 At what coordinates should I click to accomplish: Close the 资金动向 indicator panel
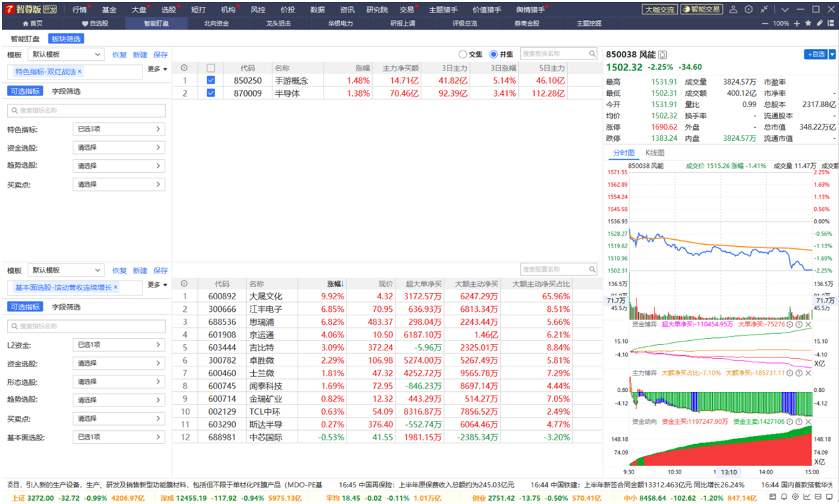coord(809,422)
